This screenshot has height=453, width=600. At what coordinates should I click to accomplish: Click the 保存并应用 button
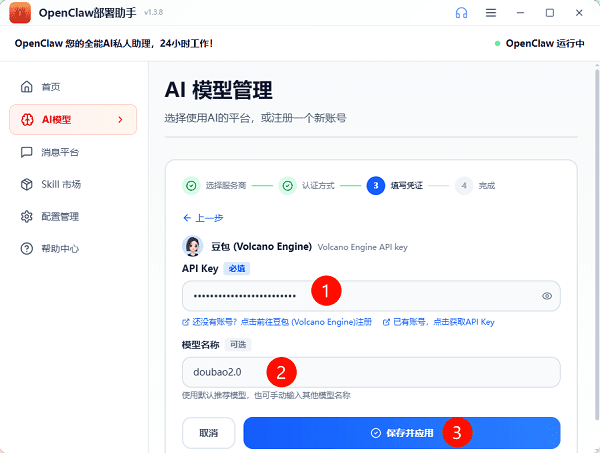tap(402, 433)
